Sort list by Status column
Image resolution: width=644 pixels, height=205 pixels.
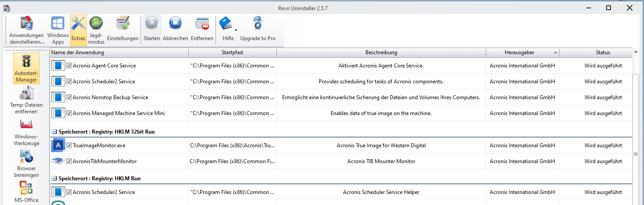coord(603,52)
